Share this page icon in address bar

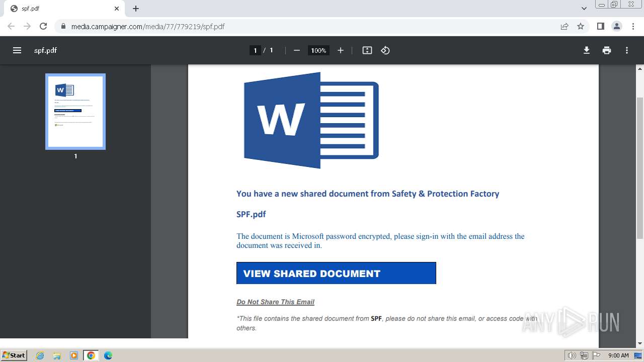click(565, 26)
